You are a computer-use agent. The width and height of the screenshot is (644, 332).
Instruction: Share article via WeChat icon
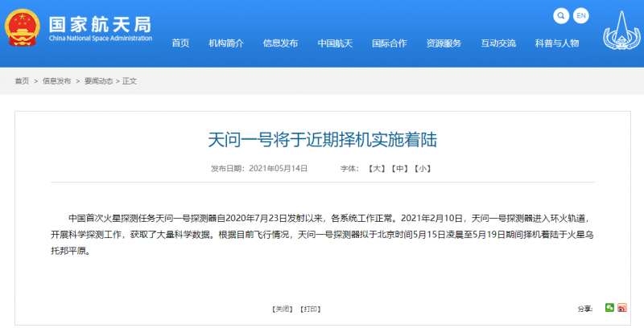tap(609, 307)
